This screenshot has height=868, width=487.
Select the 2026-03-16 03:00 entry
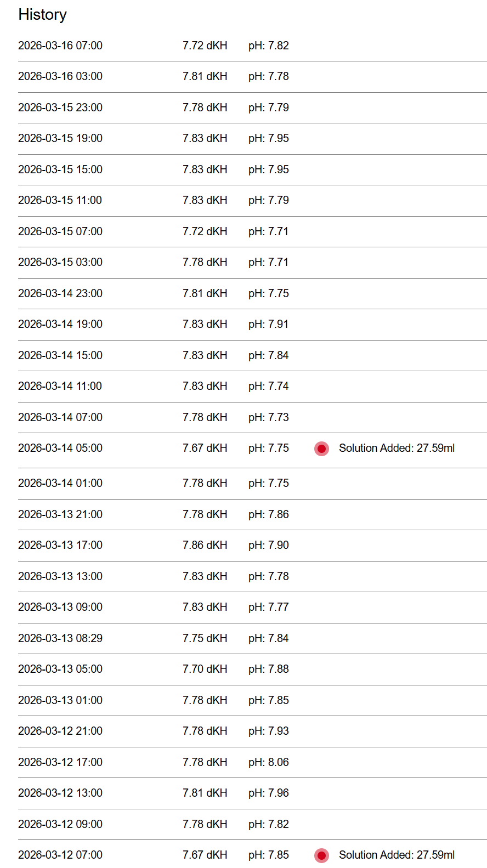click(x=60, y=76)
